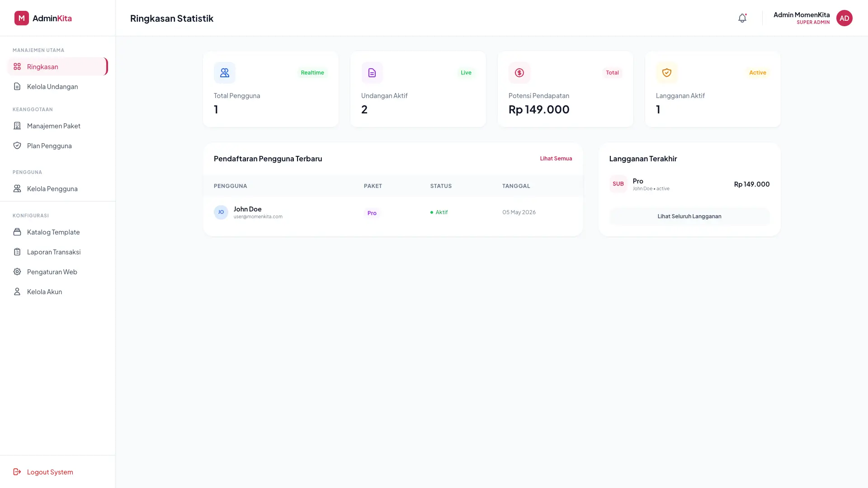Click the Pro subscription name in Langganan Terakhir

point(638,181)
